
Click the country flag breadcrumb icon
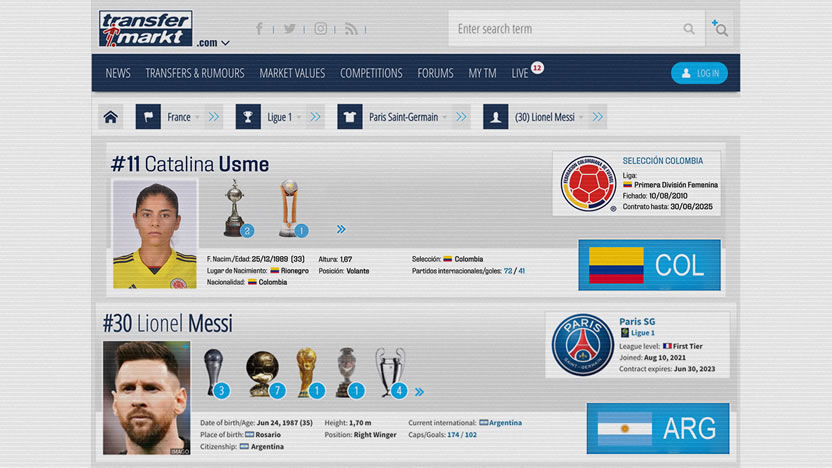148,117
